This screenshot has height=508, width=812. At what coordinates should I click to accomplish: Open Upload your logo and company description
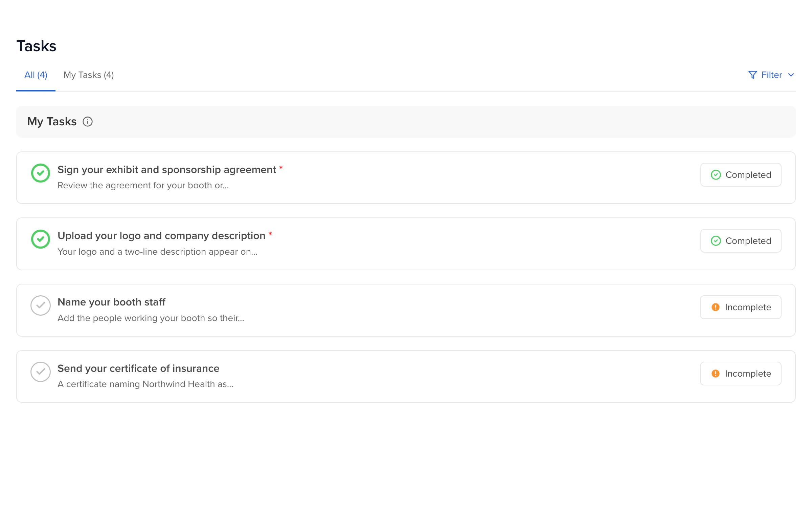161,236
